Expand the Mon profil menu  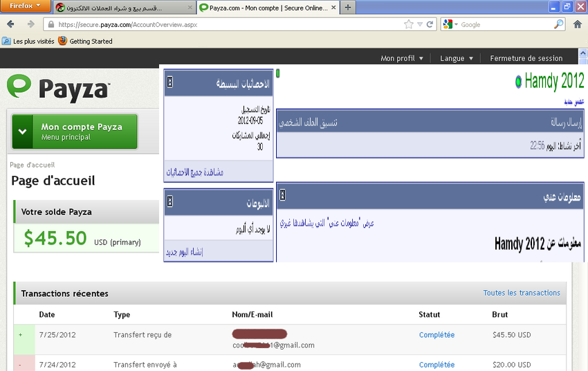pyautogui.click(x=402, y=58)
